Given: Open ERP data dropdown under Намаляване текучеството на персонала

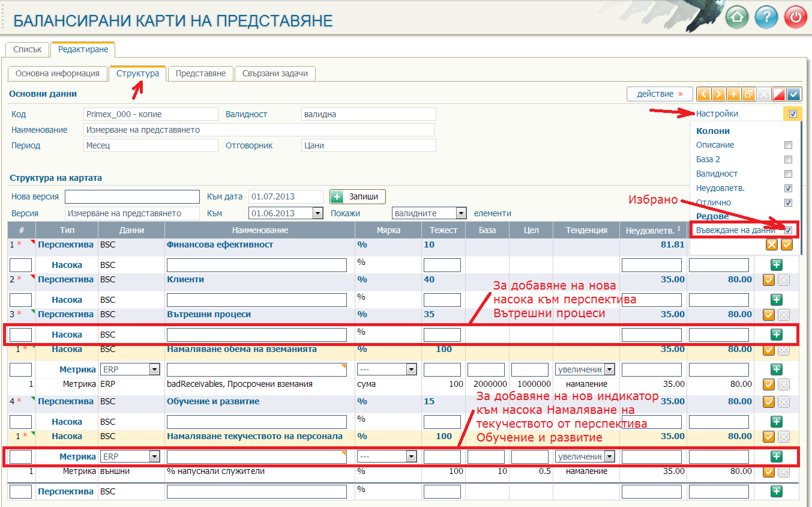Looking at the screenshot, I should point(130,457).
